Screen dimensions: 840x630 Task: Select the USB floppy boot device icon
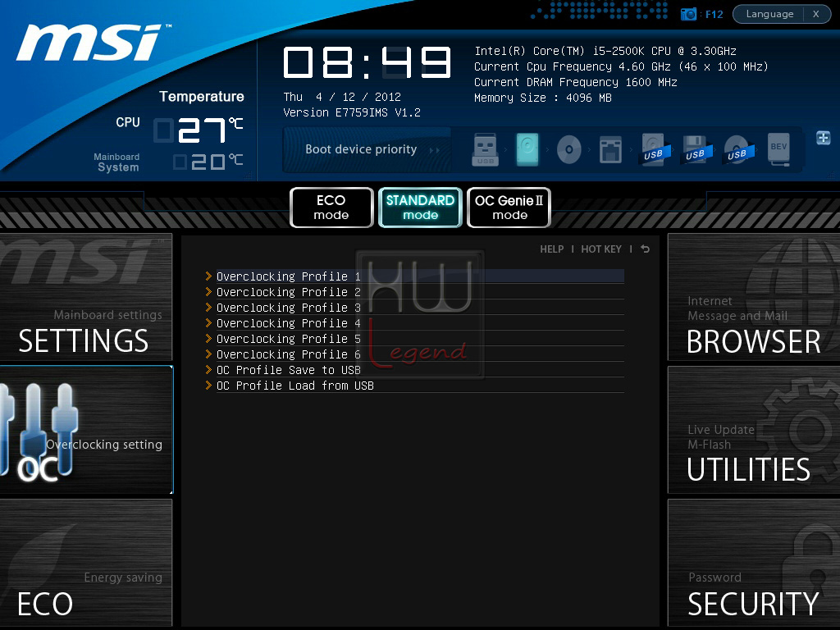click(696, 149)
